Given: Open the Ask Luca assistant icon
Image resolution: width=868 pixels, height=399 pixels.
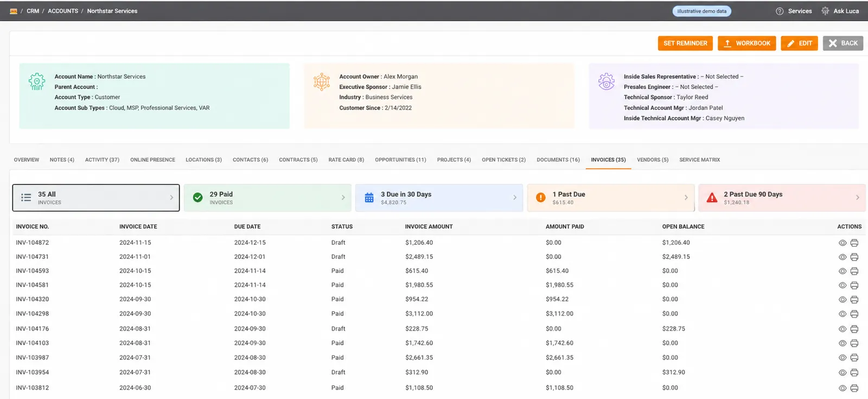Looking at the screenshot, I should click(825, 11).
